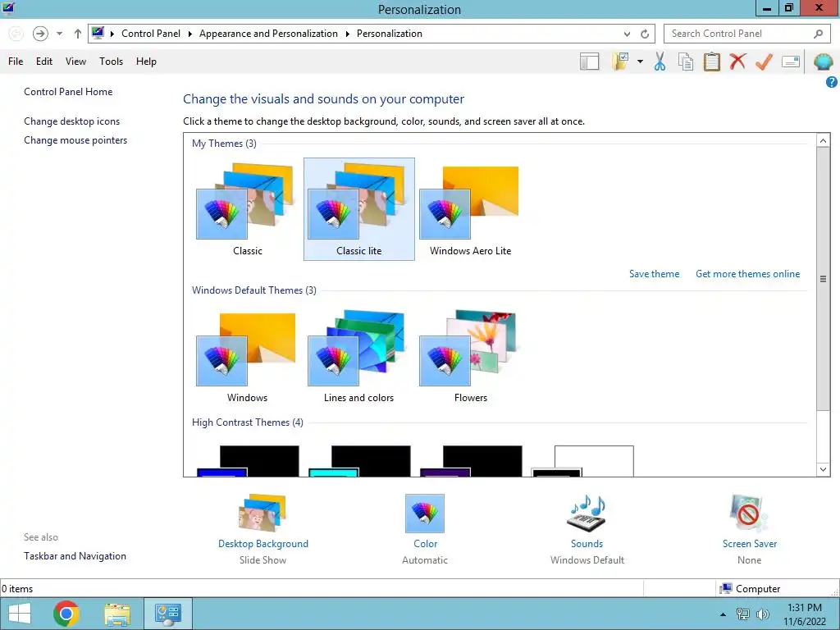Click the Copy toolbar icon
Image resolution: width=840 pixels, height=630 pixels.
point(686,62)
